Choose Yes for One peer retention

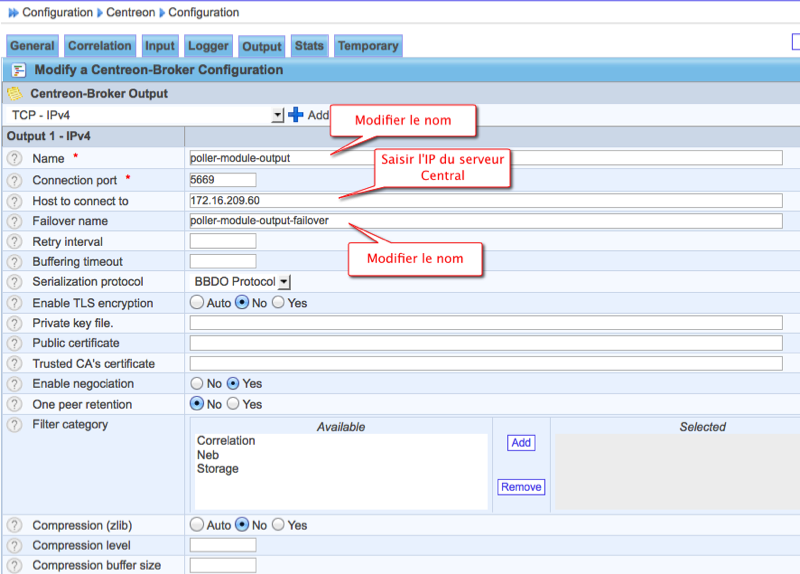[x=233, y=404]
